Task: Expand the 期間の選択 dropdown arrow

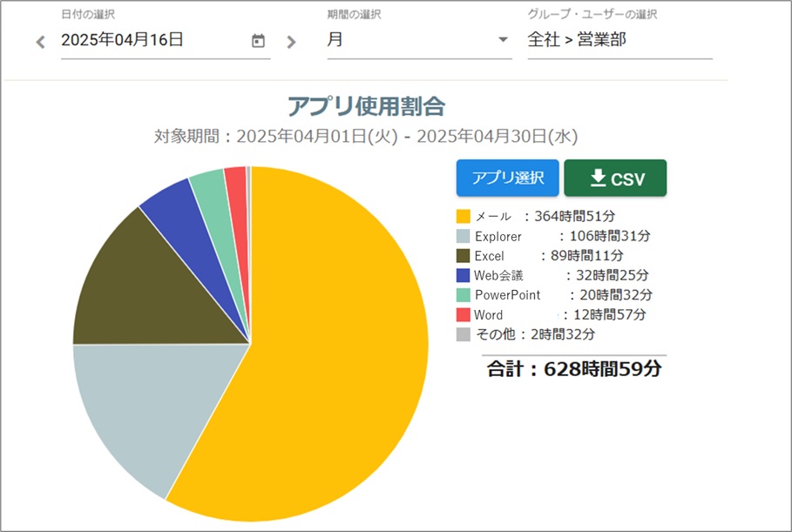Action: (503, 41)
